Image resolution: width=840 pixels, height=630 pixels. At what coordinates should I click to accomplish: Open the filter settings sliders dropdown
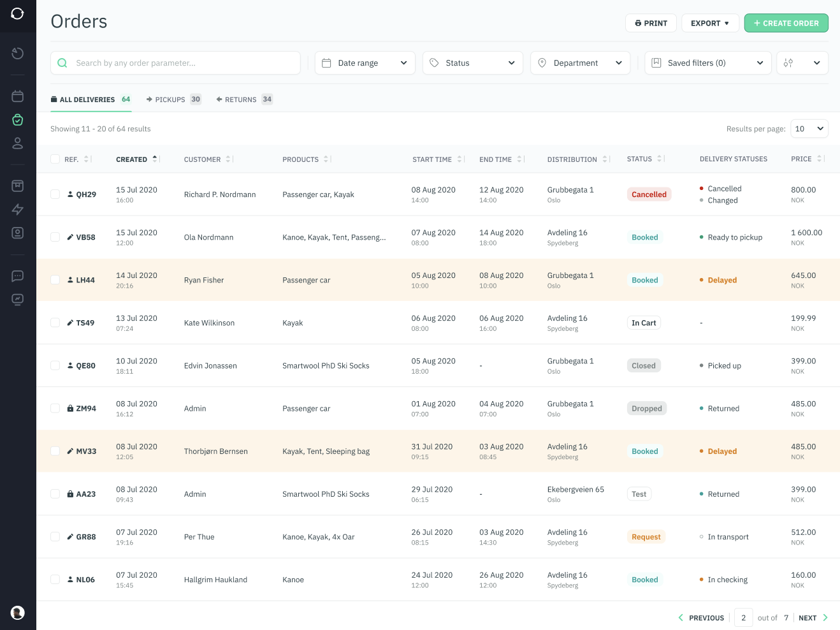(802, 63)
